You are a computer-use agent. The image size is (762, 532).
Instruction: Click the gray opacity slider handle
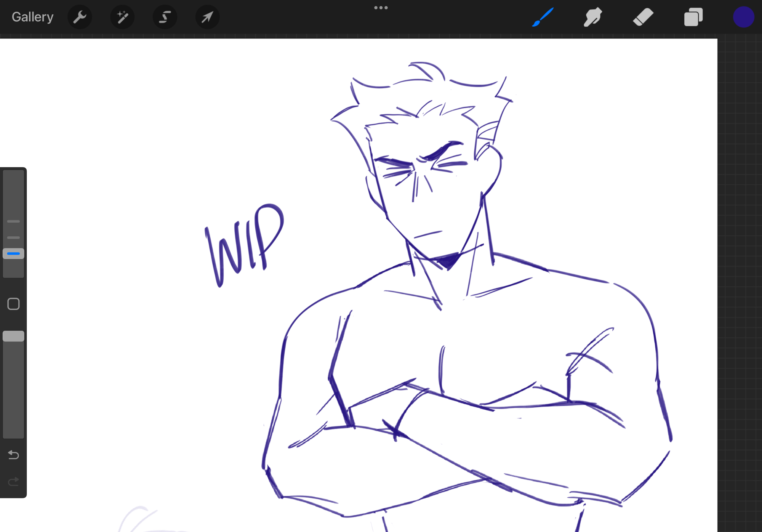coord(13,336)
